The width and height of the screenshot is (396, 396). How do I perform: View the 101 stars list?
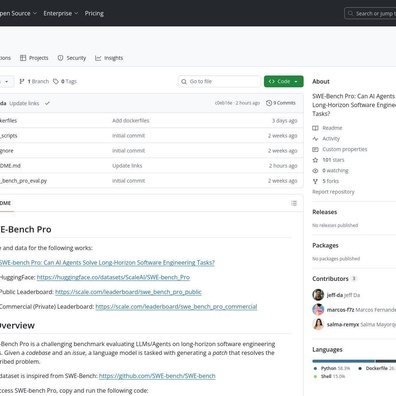pyautogui.click(x=333, y=160)
